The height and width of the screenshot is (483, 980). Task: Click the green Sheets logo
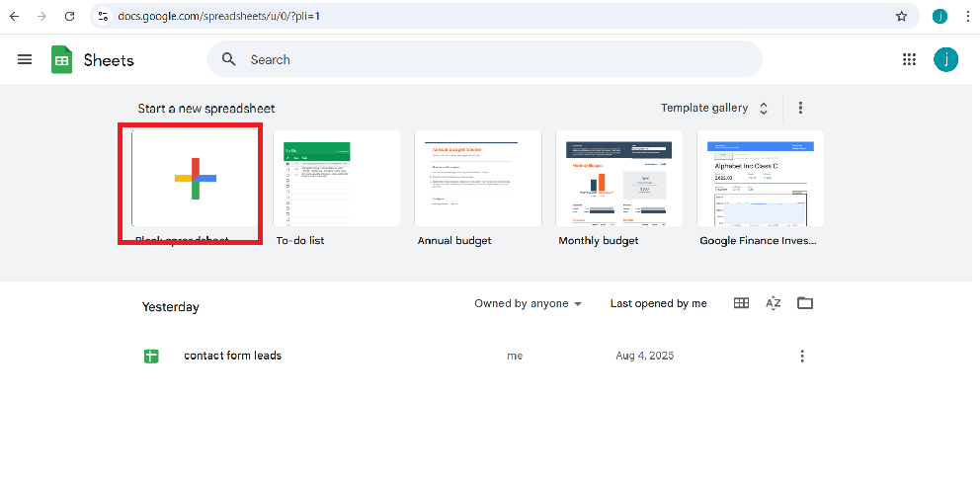coord(62,60)
